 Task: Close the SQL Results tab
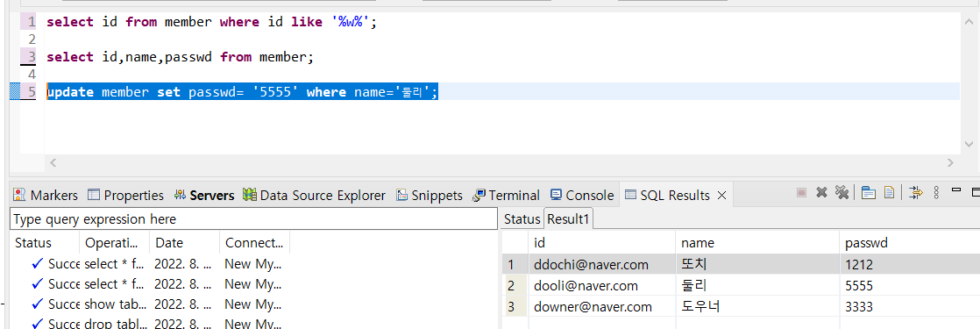click(x=721, y=196)
